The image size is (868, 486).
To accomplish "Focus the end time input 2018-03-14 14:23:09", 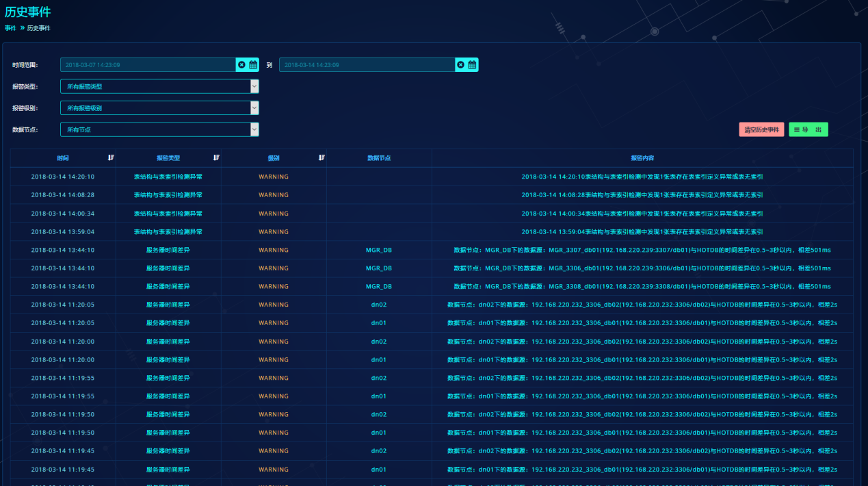I will (x=367, y=65).
